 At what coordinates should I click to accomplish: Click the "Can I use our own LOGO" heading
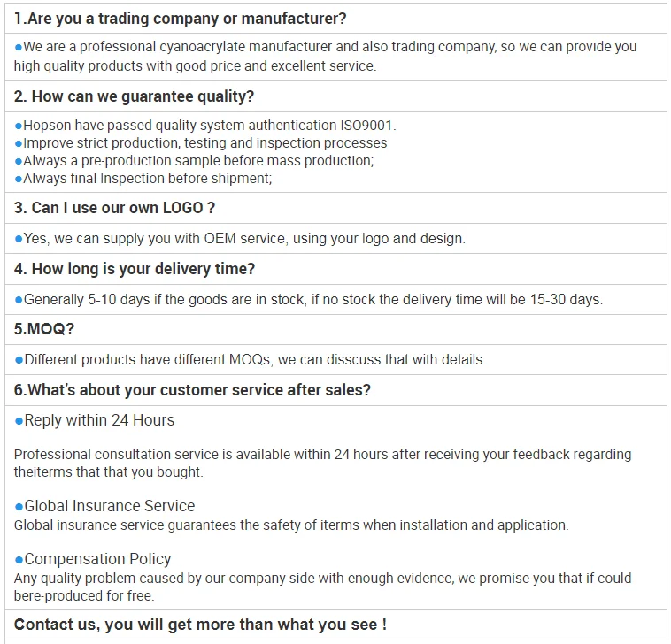click(x=114, y=208)
